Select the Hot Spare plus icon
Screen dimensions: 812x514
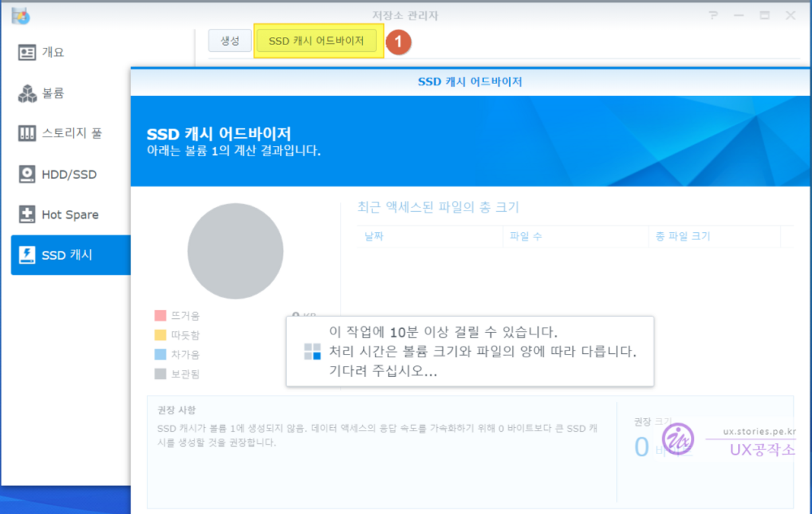tap(27, 215)
